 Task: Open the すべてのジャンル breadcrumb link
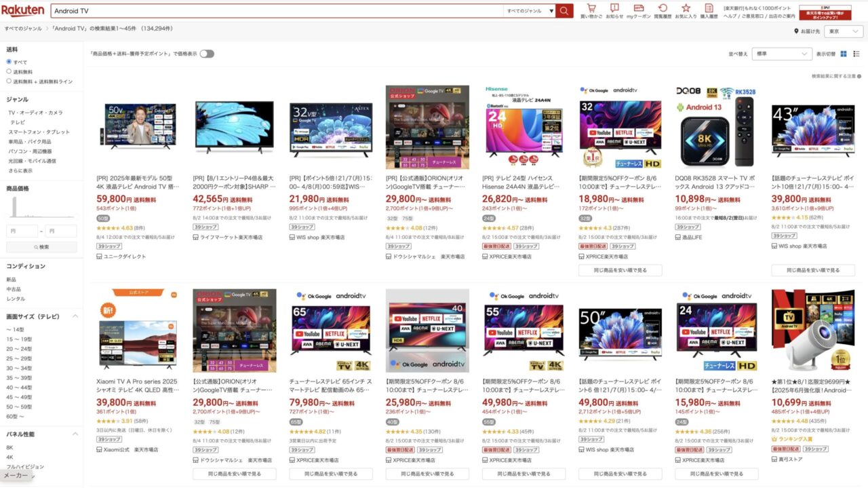(23, 29)
